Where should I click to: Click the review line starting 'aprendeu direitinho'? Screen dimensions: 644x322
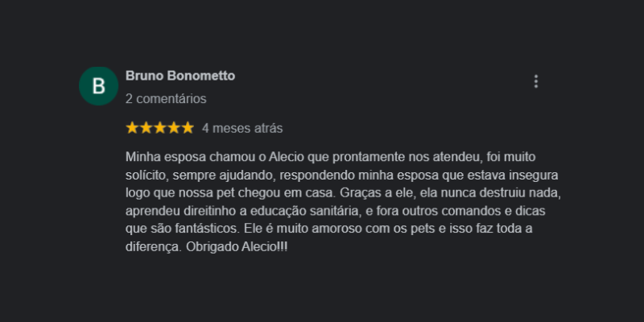pyautogui.click(x=335, y=211)
